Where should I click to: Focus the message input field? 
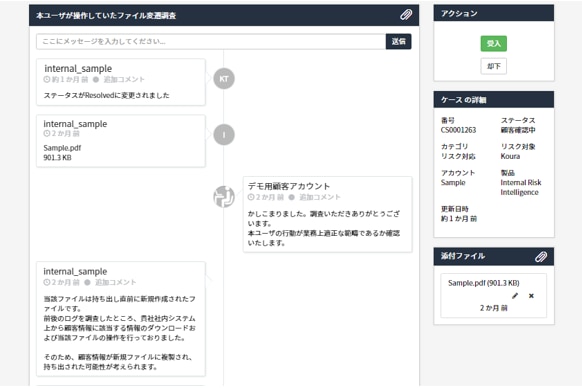point(211,41)
